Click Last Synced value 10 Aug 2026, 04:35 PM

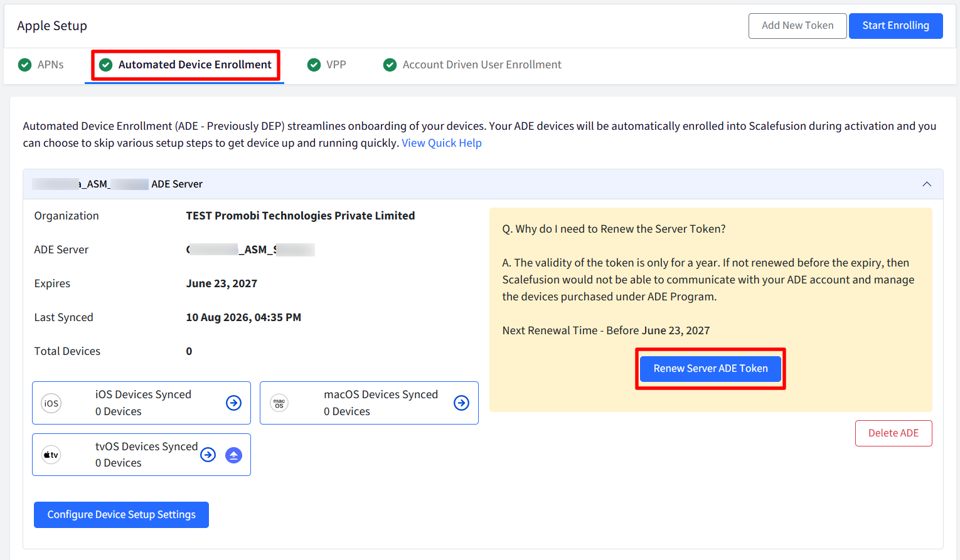click(x=243, y=317)
